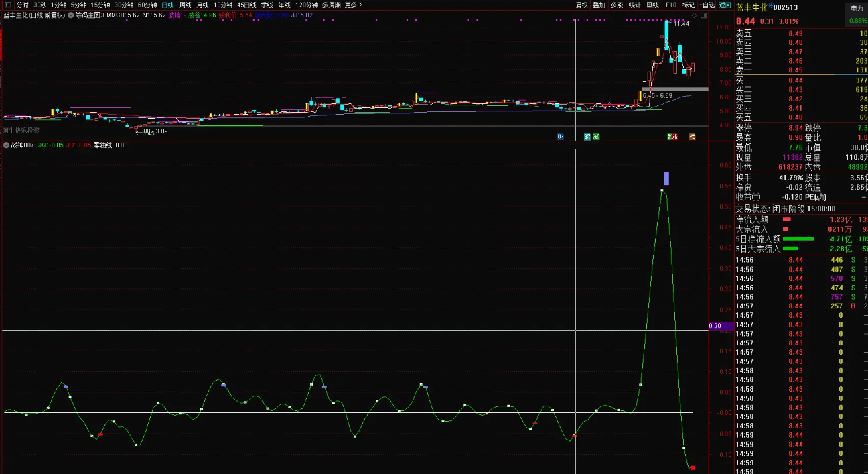Open F10 company information
868x474 pixels.
(670, 5)
